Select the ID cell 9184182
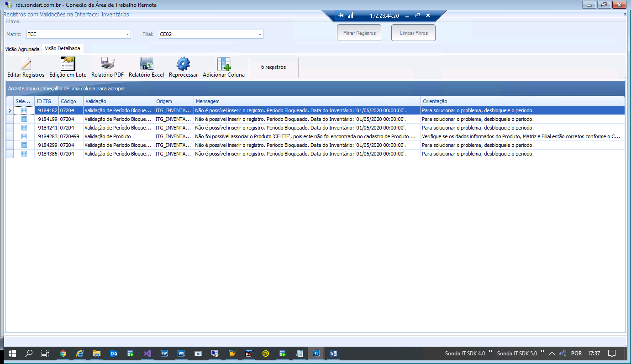The image size is (631, 364). (47, 110)
